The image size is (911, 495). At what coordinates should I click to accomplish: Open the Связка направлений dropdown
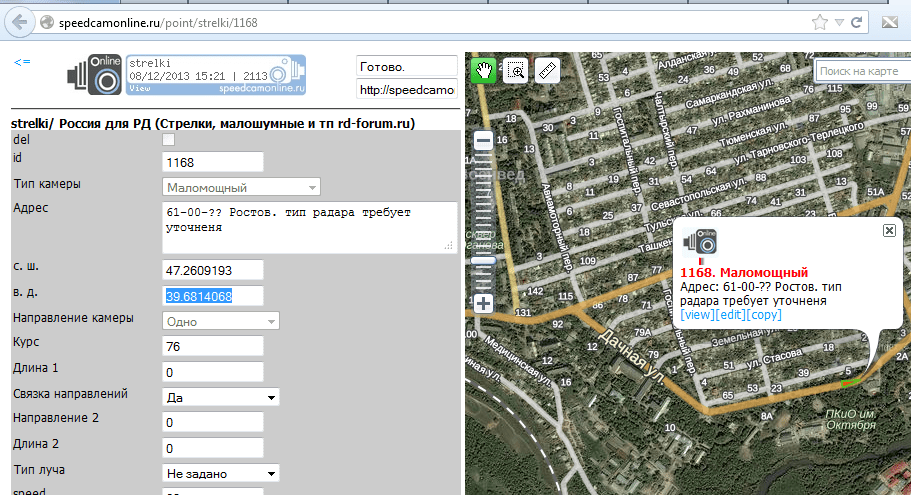pyautogui.click(x=220, y=397)
